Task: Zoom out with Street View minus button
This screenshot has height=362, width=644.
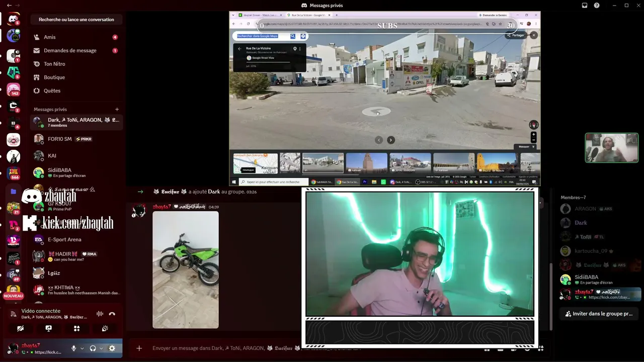Action: (x=534, y=140)
